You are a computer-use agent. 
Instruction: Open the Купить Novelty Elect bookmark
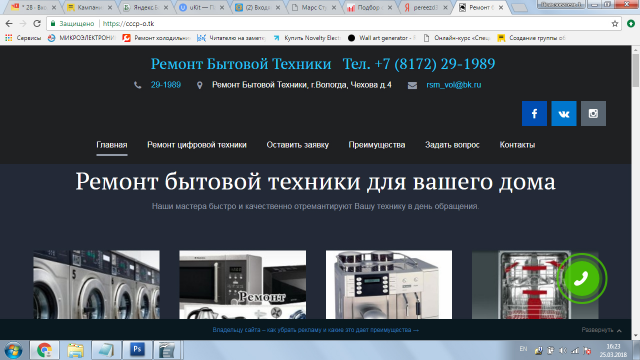pyautogui.click(x=307, y=38)
